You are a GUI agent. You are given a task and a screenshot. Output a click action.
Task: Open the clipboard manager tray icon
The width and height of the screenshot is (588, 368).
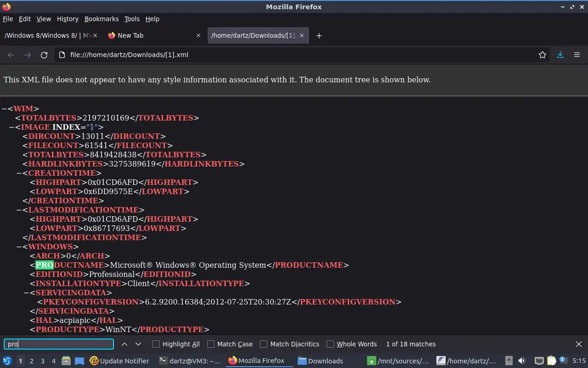click(x=551, y=361)
